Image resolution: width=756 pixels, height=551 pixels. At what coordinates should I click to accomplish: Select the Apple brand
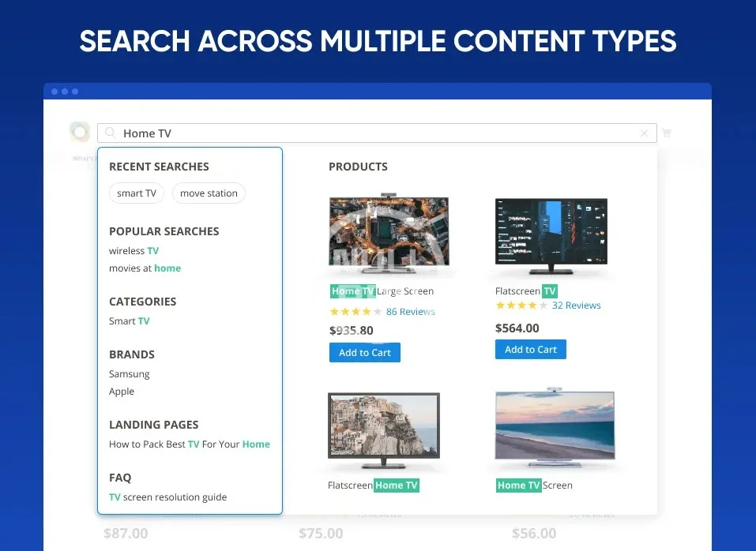pos(122,392)
